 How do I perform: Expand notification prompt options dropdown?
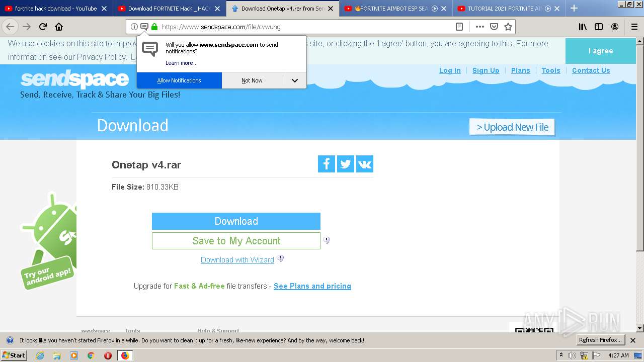tap(295, 80)
